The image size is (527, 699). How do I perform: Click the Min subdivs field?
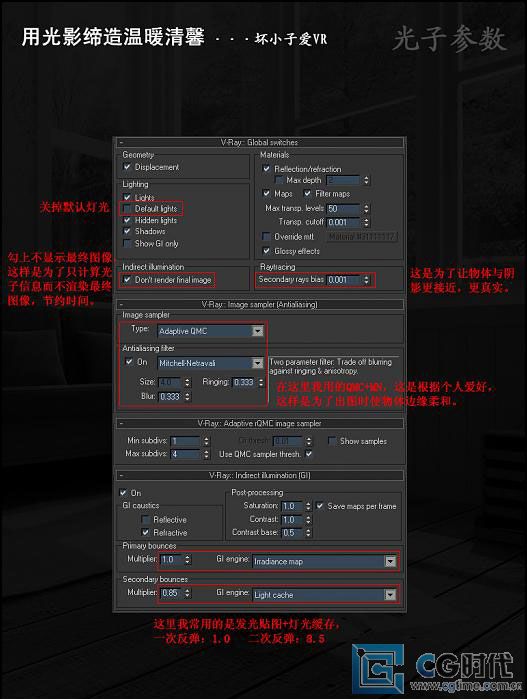click(x=185, y=441)
